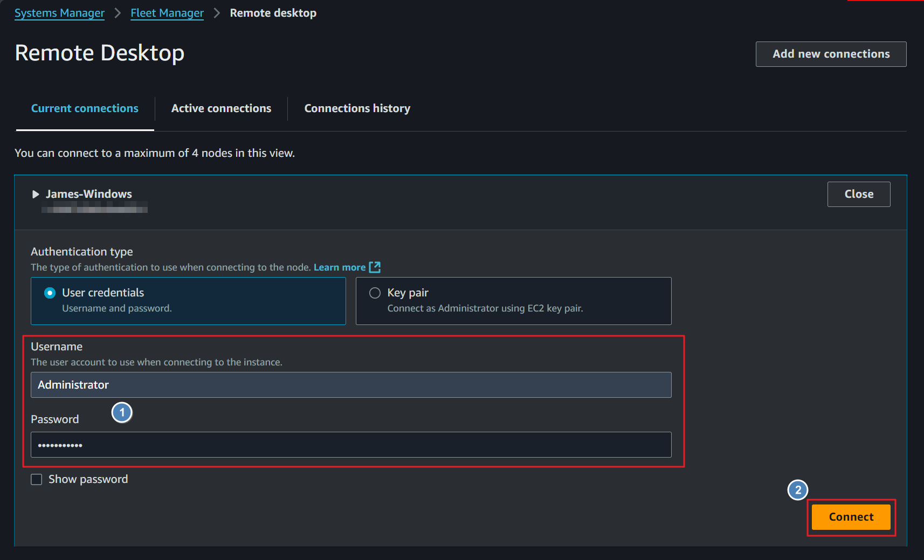Click the orange Connect button
924x560 pixels.
pyautogui.click(x=851, y=517)
